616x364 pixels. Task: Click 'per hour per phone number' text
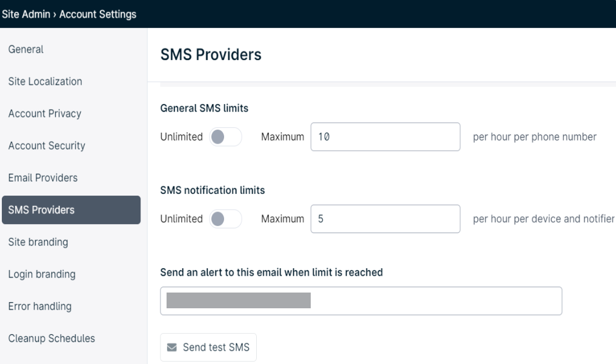tap(535, 137)
